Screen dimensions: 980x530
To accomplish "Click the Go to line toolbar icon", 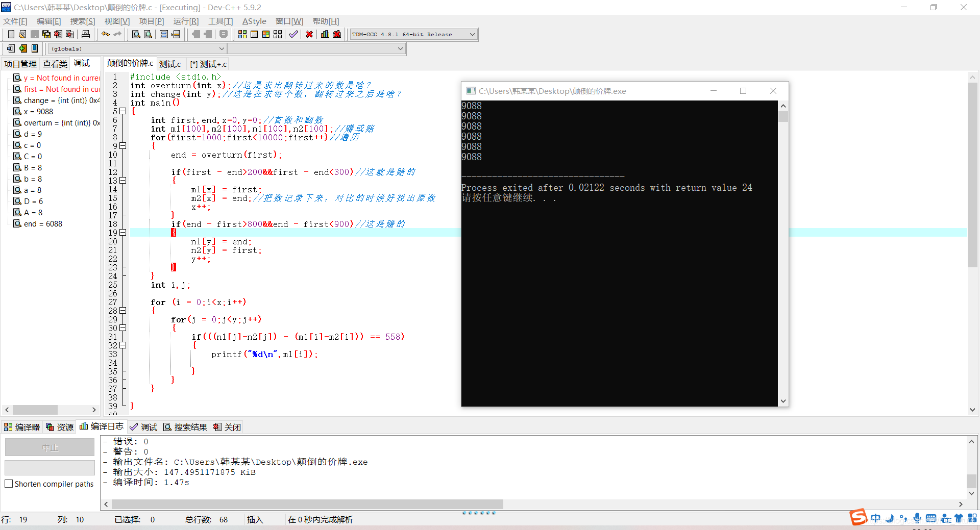I will click(x=176, y=34).
